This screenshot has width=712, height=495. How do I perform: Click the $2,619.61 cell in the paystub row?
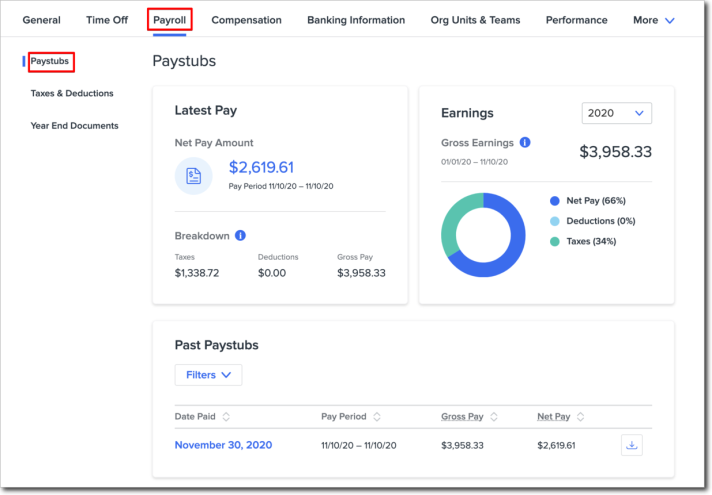click(x=556, y=446)
